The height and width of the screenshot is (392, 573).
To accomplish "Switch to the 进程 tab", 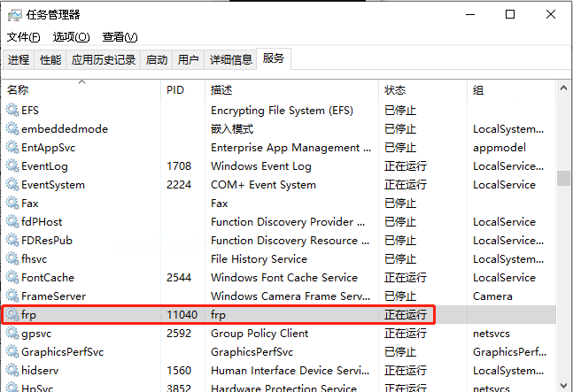I will tap(19, 60).
